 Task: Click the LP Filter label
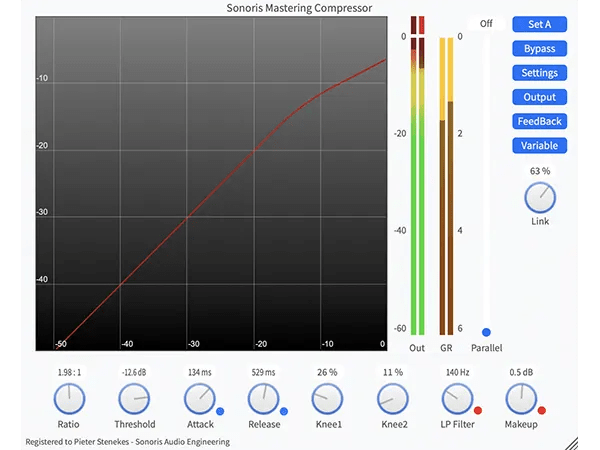point(458,424)
